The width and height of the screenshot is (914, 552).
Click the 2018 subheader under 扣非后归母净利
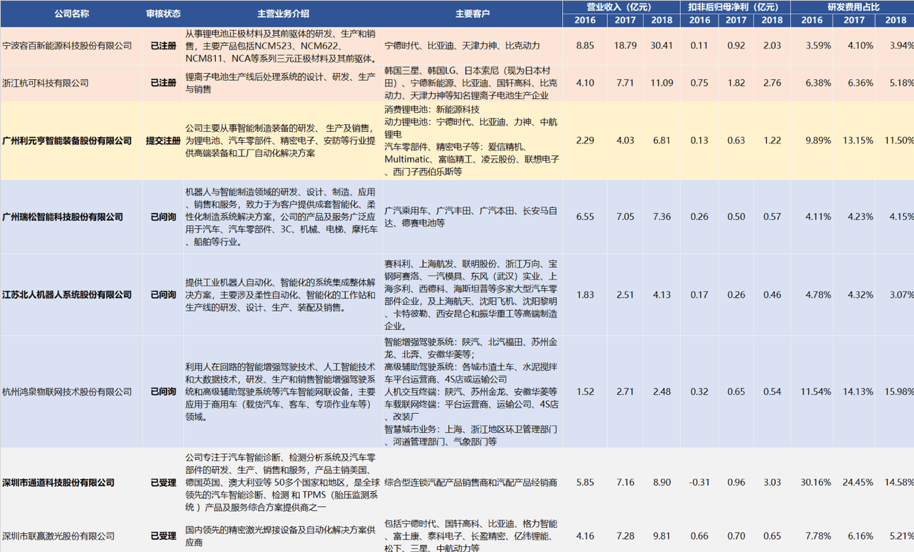772,20
